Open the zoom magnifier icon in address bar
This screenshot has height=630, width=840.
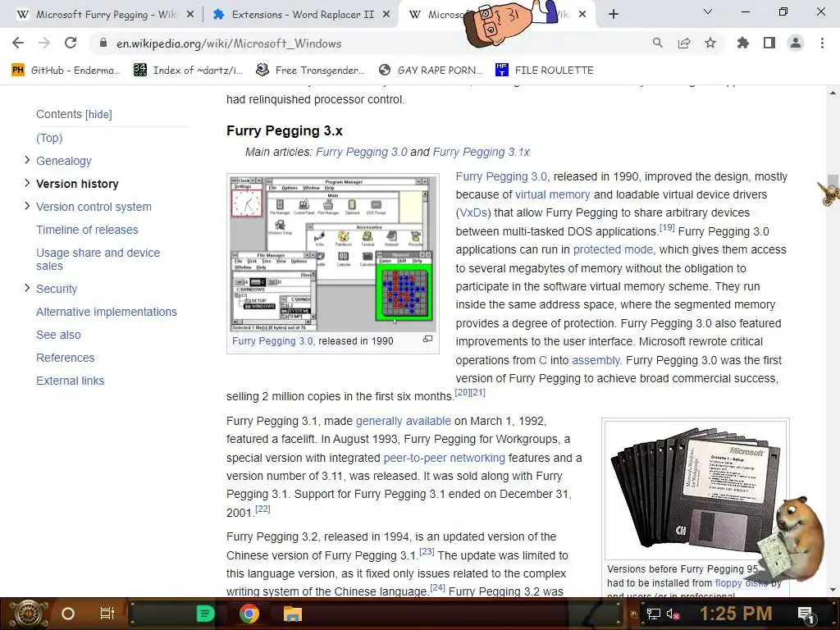point(657,43)
